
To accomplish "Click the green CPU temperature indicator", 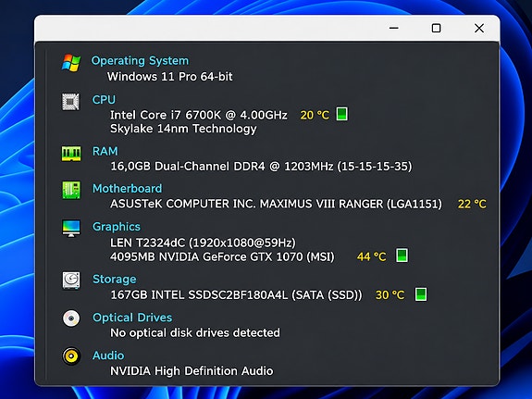I will 342,114.
